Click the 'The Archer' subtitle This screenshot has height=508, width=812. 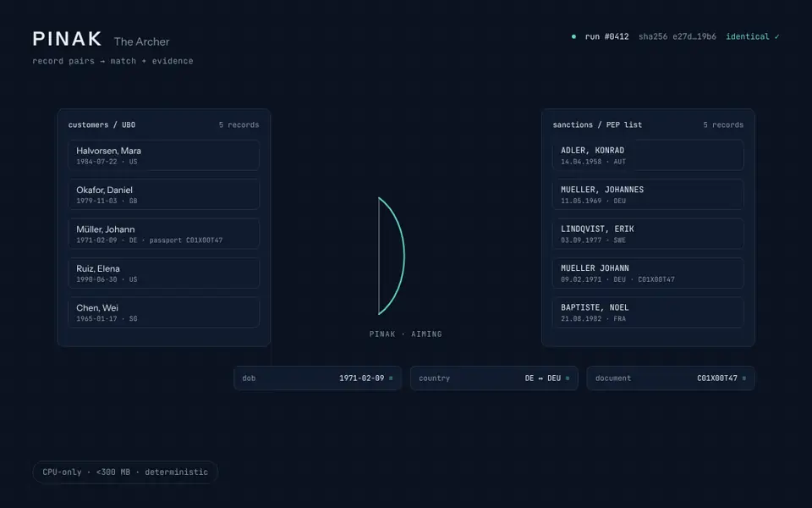point(141,41)
